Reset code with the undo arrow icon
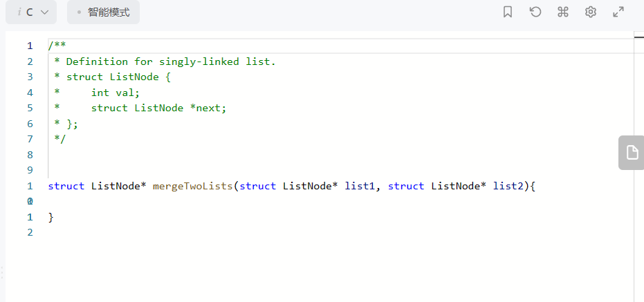The image size is (644, 302). pos(535,12)
